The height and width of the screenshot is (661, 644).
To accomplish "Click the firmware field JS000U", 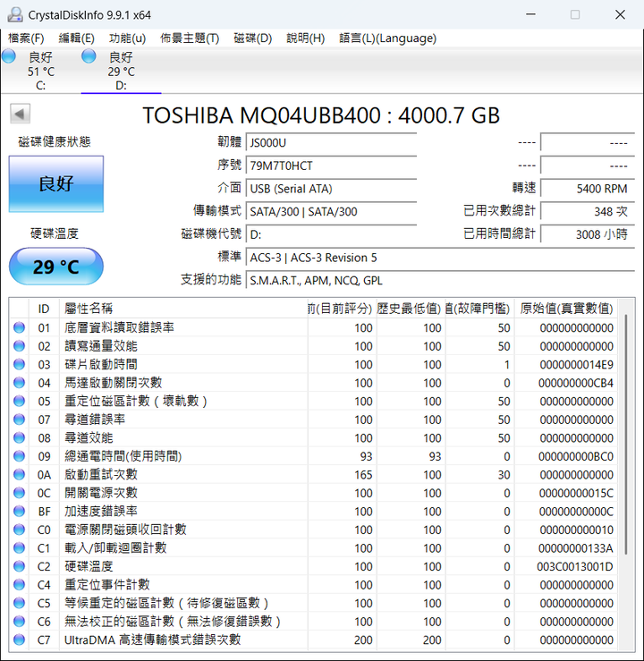I will pyautogui.click(x=331, y=142).
